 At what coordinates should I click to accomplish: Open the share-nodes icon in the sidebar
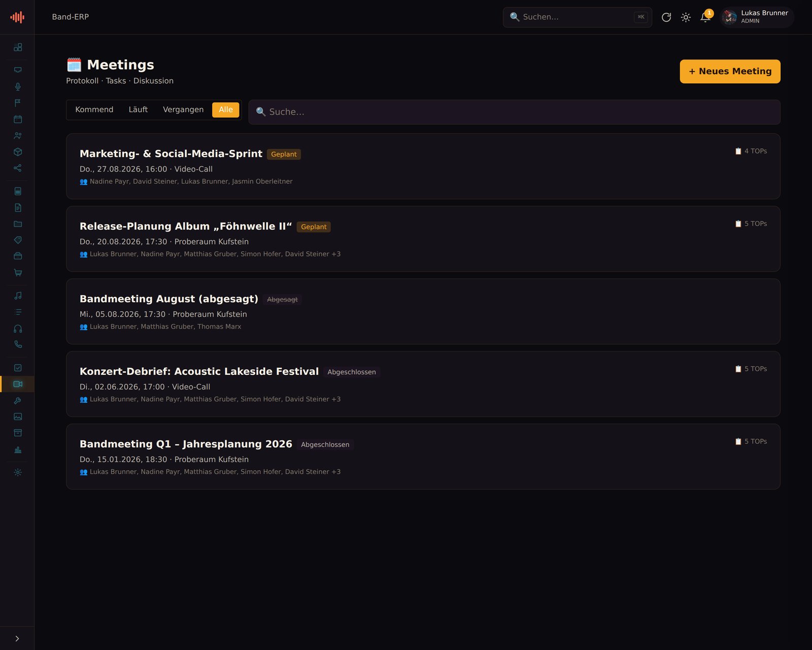18,168
